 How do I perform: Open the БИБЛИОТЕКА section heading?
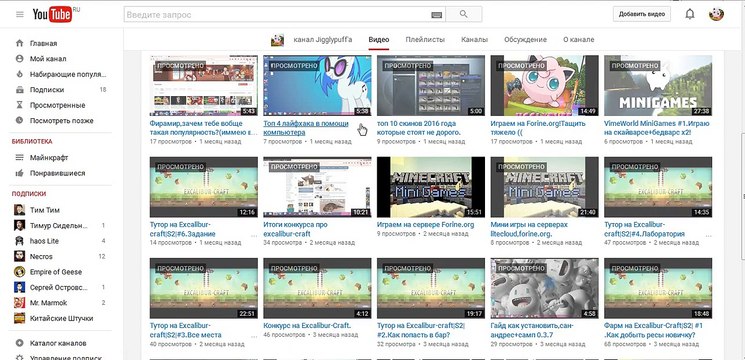[x=32, y=142]
